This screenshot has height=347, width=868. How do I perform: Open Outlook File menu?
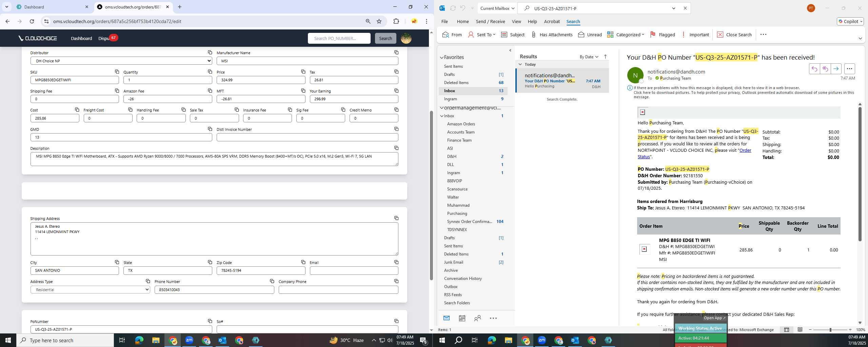click(x=445, y=21)
